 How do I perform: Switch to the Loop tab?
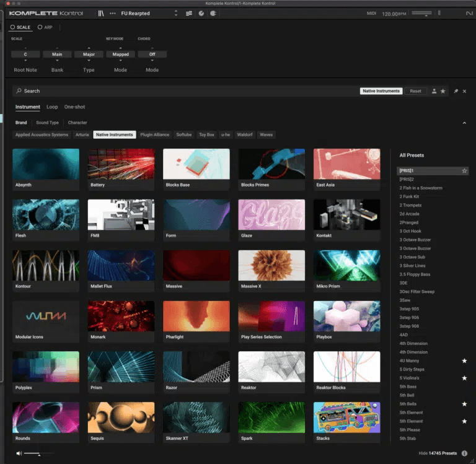[52, 107]
